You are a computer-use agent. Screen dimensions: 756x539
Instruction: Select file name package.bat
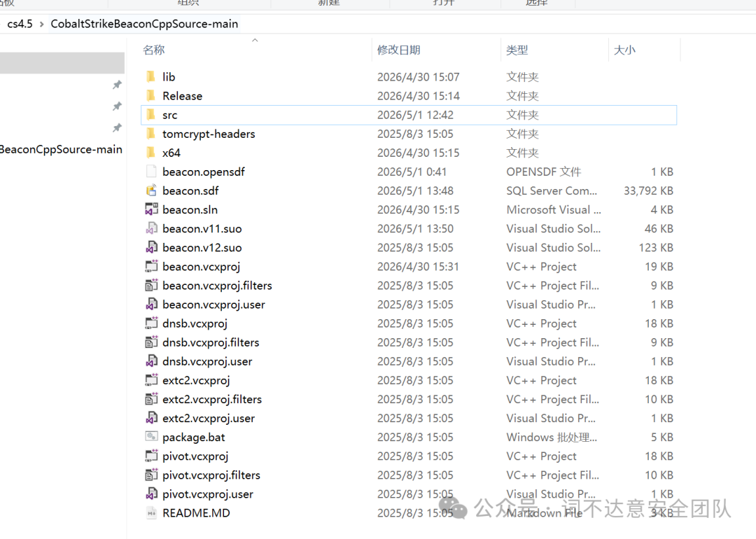[x=194, y=437]
